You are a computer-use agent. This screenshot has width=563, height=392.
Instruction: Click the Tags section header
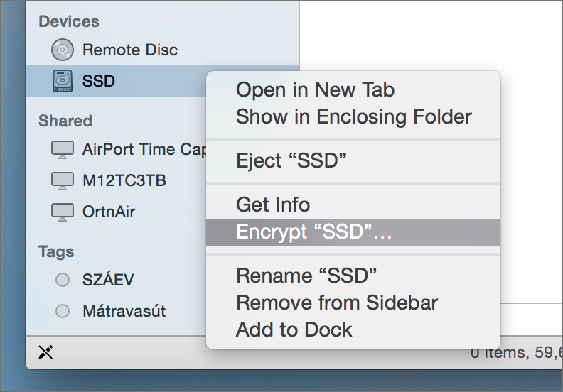coord(56,252)
